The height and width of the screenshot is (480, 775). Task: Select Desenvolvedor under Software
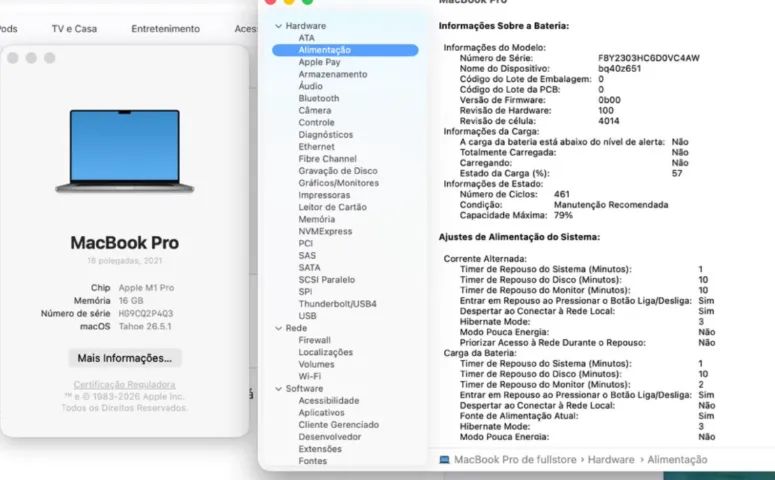(x=330, y=437)
